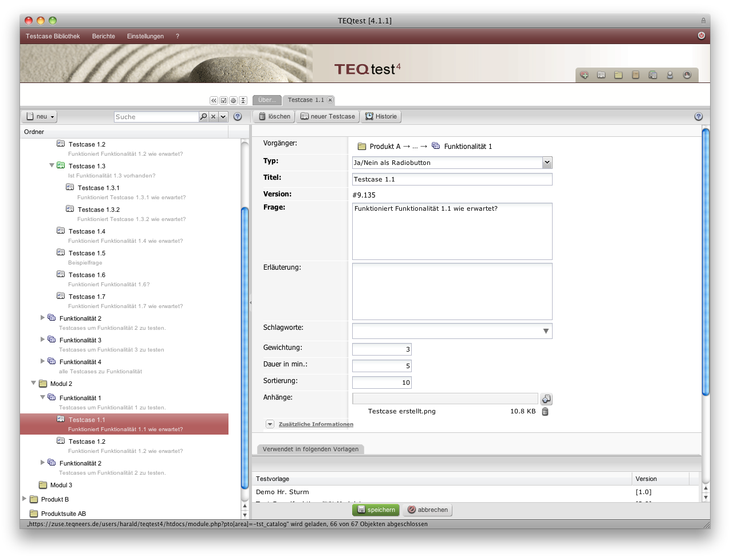
Task: Close the Testcase 1.1 tab
Action: [330, 100]
